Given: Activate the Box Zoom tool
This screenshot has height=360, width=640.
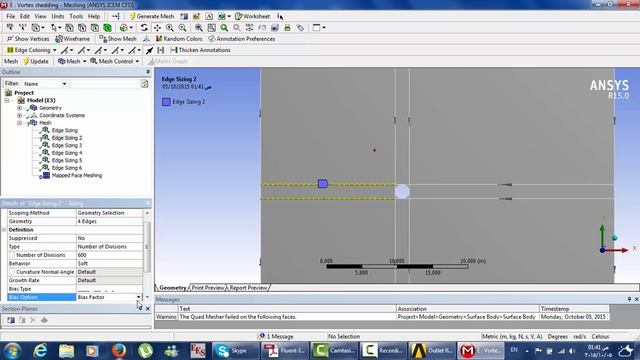Looking at the screenshot, I should pyautogui.click(x=182, y=28).
